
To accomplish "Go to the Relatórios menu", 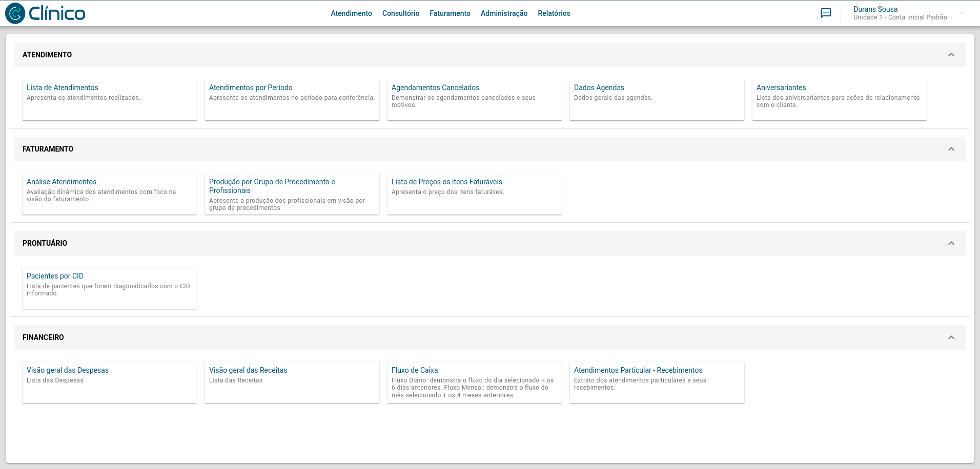I will click(x=554, y=13).
